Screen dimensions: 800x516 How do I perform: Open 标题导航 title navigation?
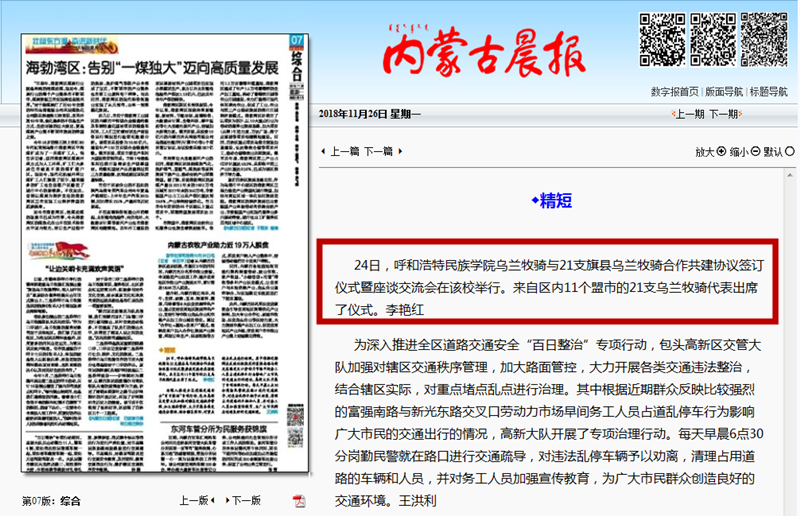(x=768, y=92)
